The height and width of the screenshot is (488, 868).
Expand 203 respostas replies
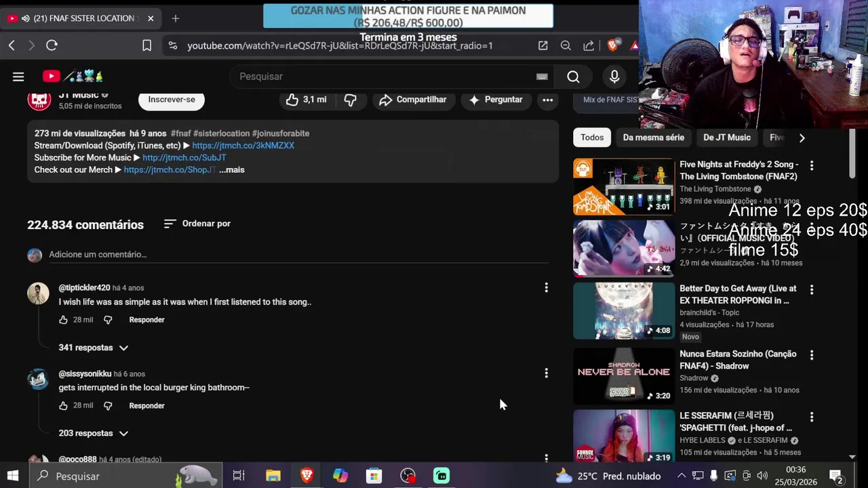(x=93, y=433)
